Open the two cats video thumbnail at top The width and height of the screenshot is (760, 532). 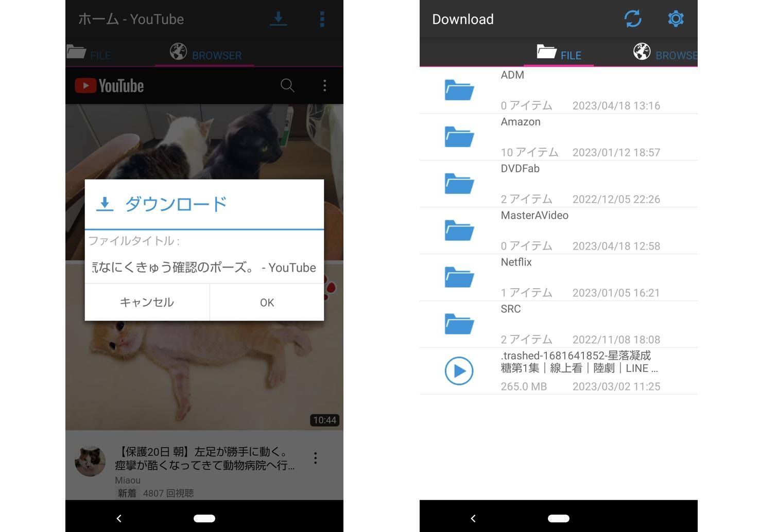click(x=204, y=141)
